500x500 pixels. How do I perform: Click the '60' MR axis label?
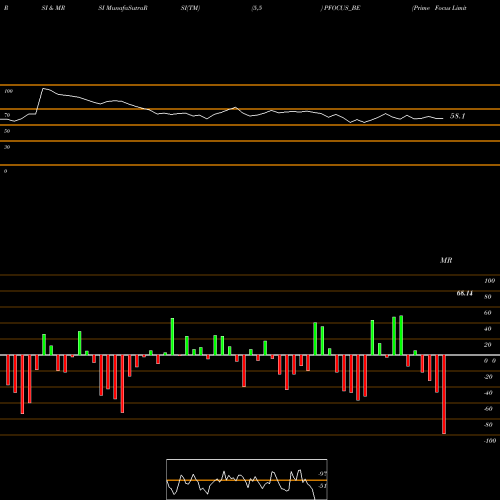click(x=488, y=313)
